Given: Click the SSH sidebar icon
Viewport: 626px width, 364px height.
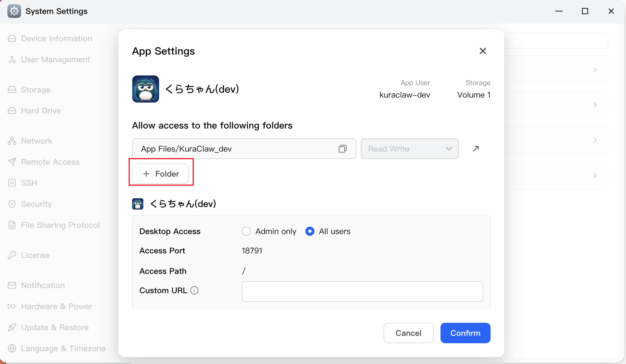Looking at the screenshot, I should [x=12, y=183].
